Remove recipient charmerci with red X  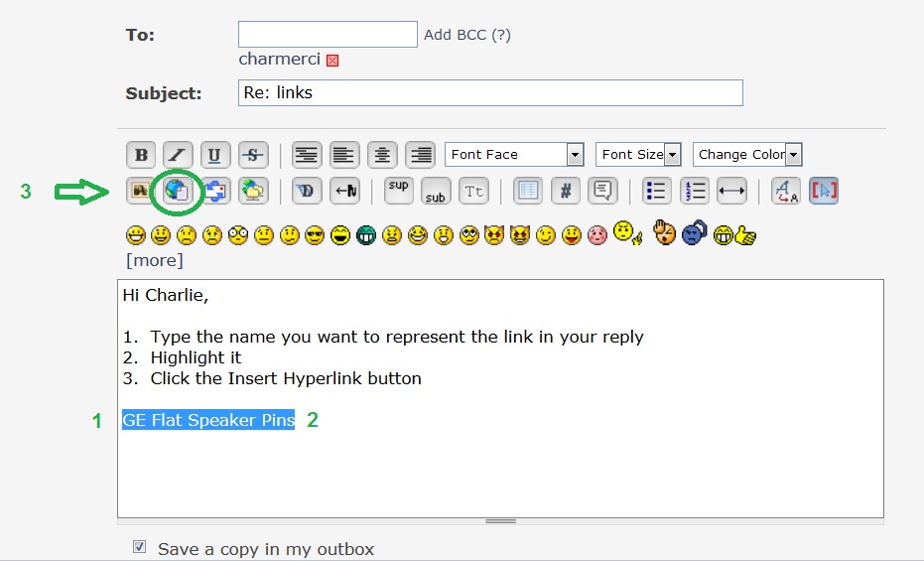pyautogui.click(x=332, y=61)
